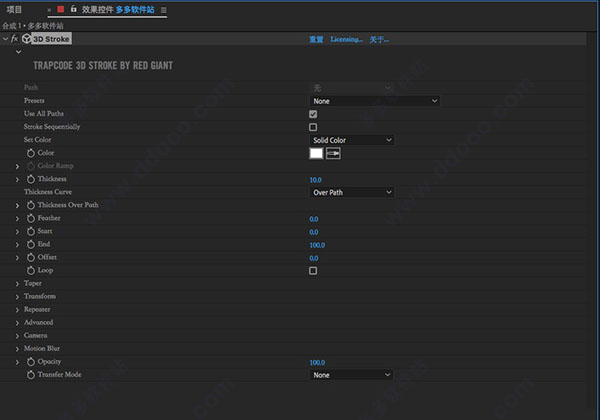
Task: Click the 关于... about link
Action: 379,39
